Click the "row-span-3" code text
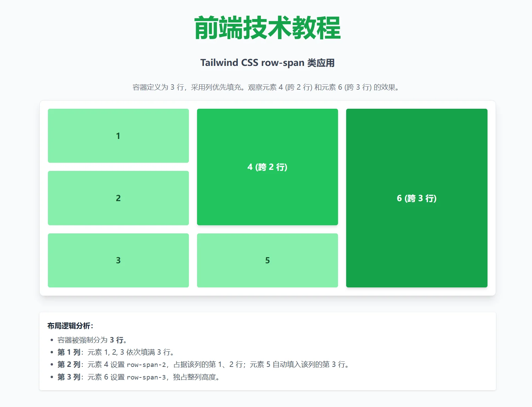This screenshot has width=532, height=407. [146, 377]
